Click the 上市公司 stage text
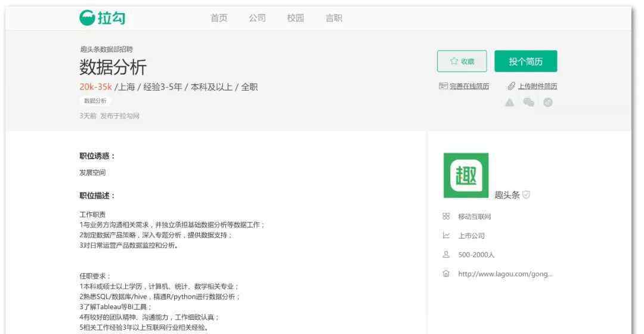Screen dimensions: 644x334 (x=471, y=236)
